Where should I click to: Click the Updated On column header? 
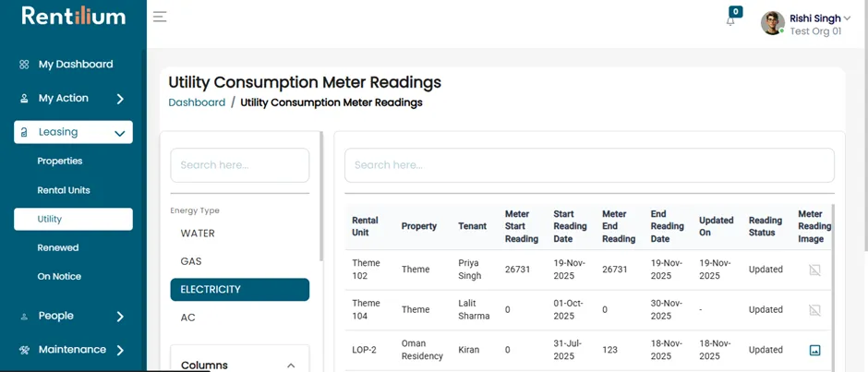(716, 226)
